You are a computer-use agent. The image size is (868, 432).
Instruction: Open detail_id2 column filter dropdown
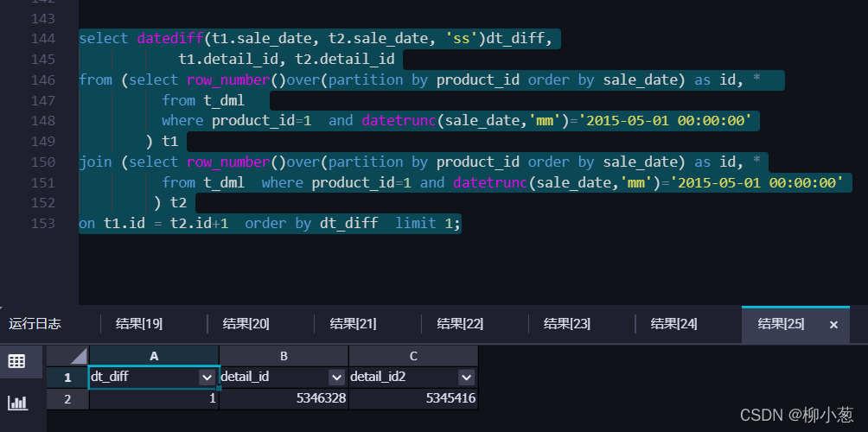tap(466, 378)
